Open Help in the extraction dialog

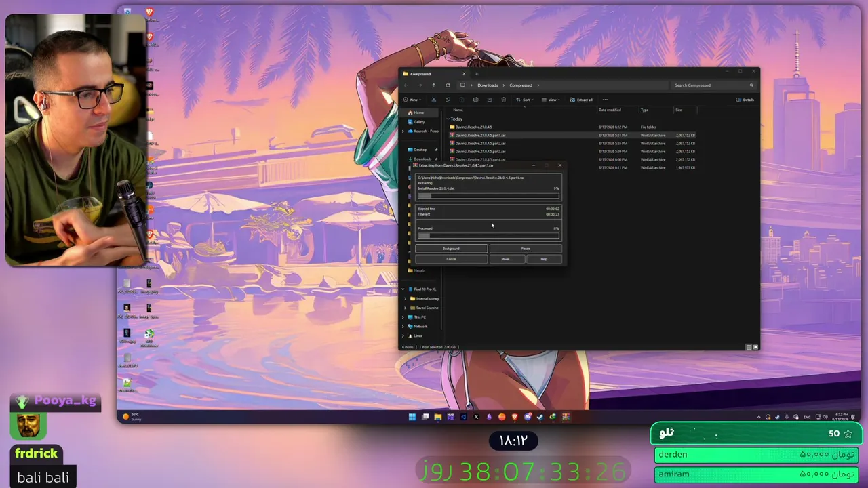[x=544, y=259]
